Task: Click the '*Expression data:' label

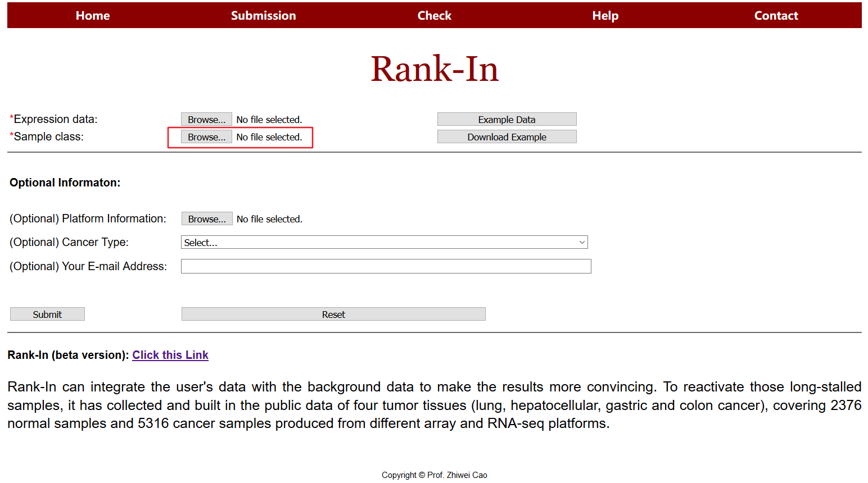Action: pyautogui.click(x=53, y=119)
